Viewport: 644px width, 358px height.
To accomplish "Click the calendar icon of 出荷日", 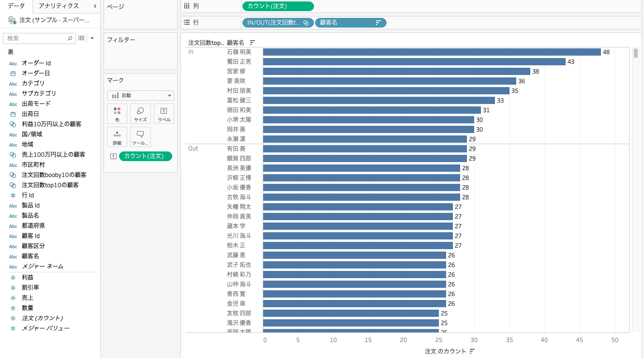I will tap(13, 114).
